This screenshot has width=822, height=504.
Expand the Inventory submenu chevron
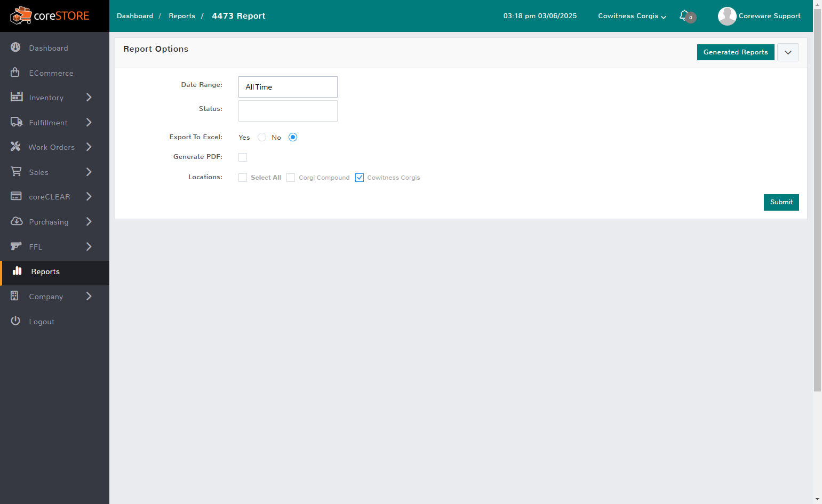pyautogui.click(x=89, y=97)
